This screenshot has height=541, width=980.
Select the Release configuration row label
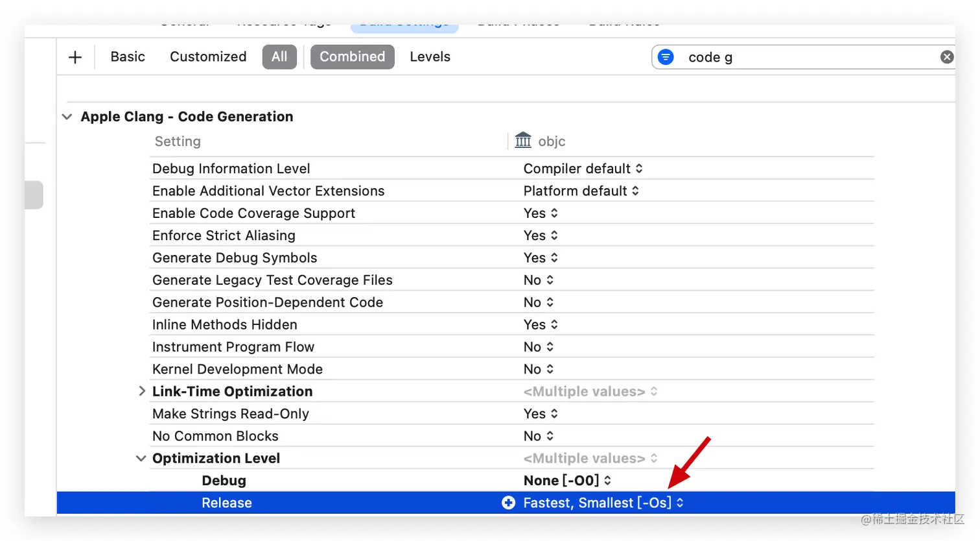tap(227, 503)
